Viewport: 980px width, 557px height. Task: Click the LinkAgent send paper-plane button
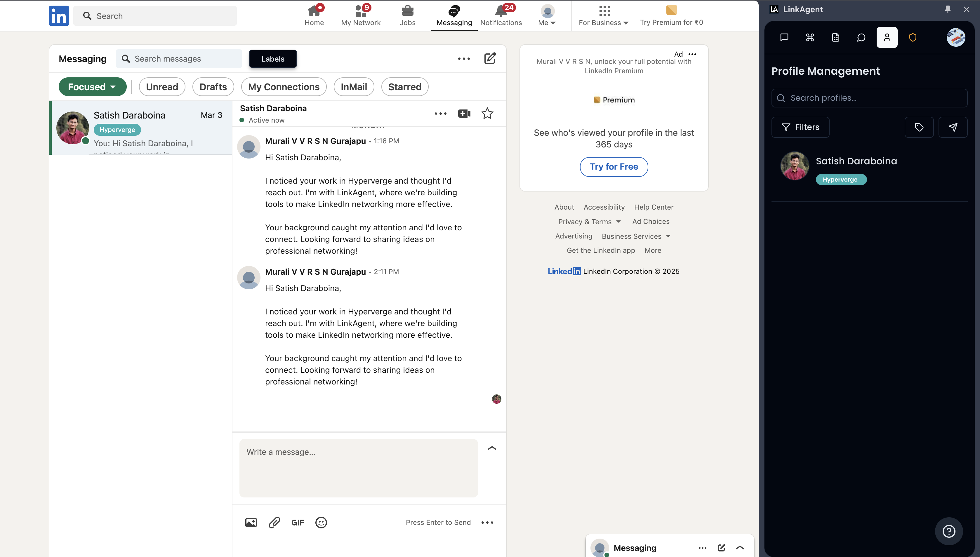coord(953,127)
